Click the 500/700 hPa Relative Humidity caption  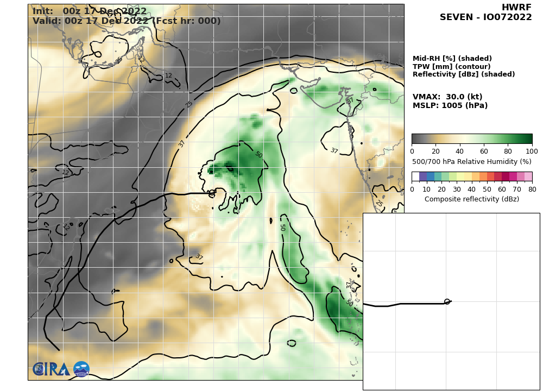click(471, 162)
